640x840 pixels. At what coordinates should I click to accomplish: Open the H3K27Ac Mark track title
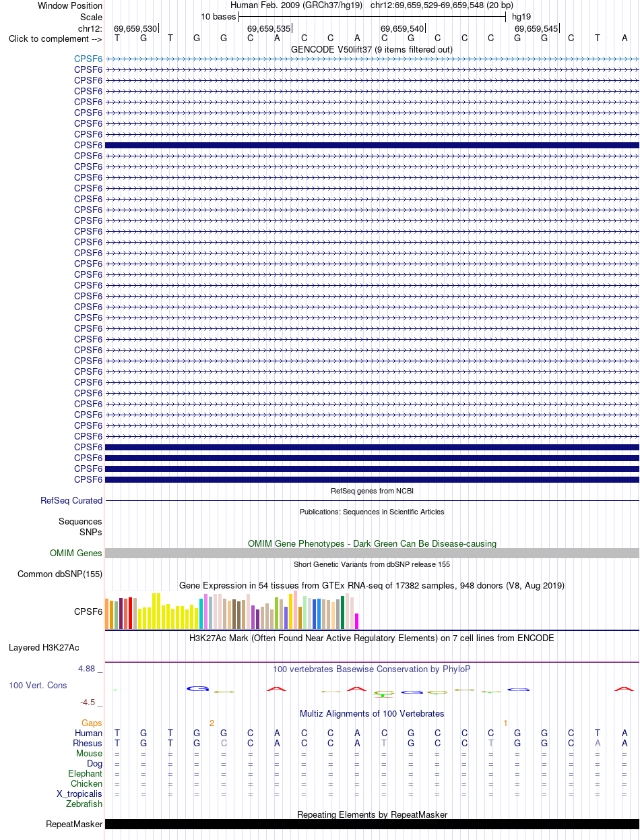372,638
